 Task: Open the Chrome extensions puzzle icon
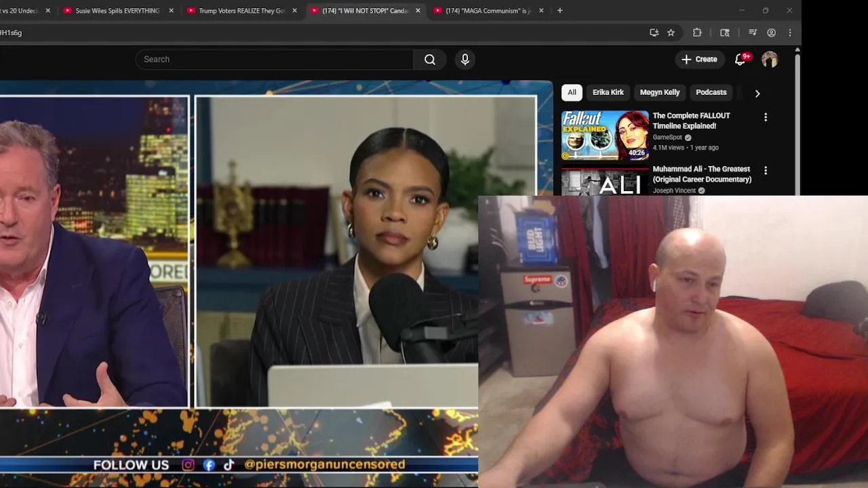pyautogui.click(x=697, y=33)
